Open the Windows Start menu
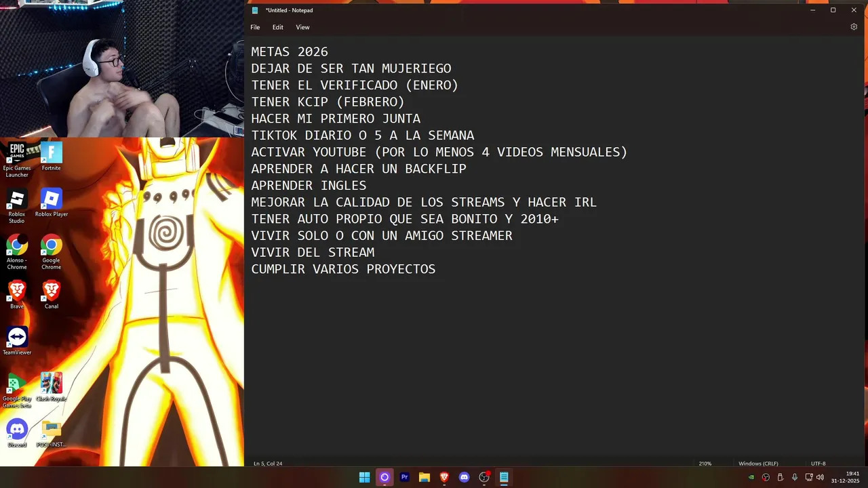 [364, 477]
